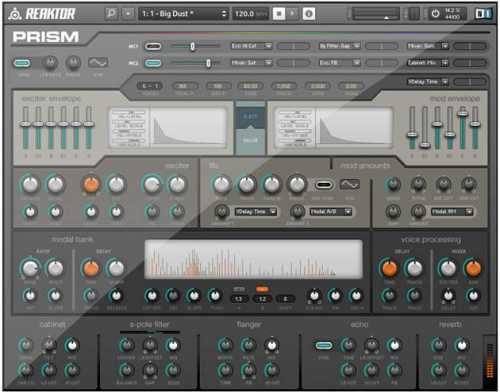Screen dimensions: 500x392
Task: Click the sine waveform icon in LFO section
Action: point(350,184)
